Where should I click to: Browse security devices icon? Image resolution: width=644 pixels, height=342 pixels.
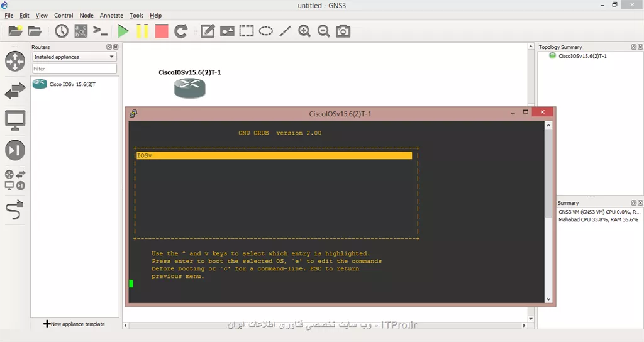[15, 150]
